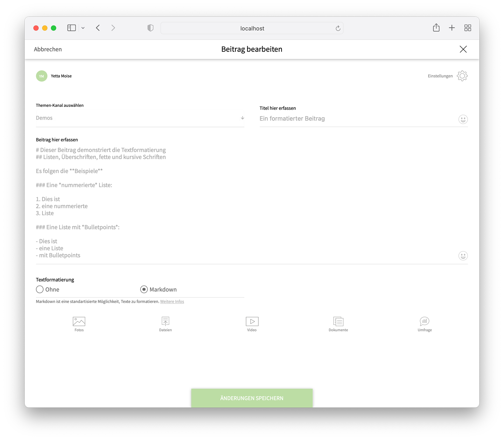504x440 pixels.
Task: Open Safari tab overview
Action: [x=467, y=28]
